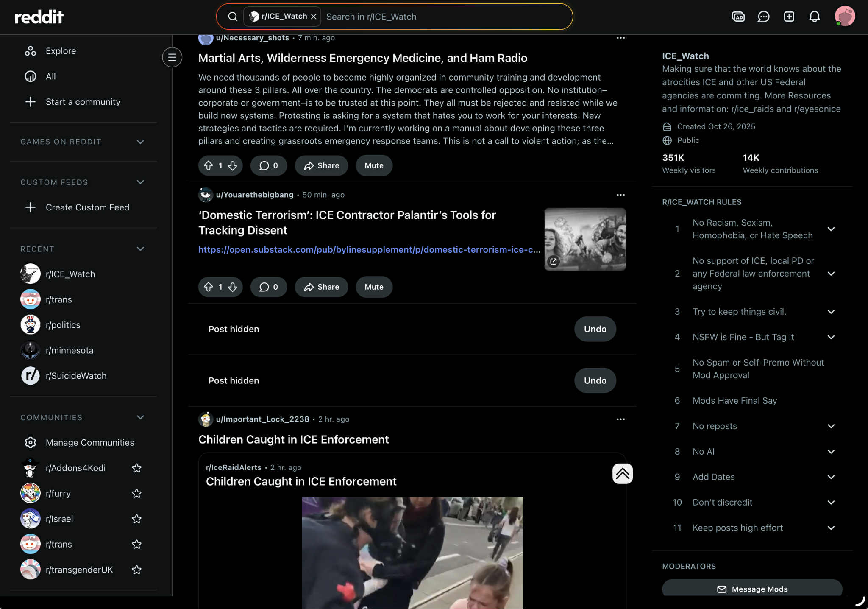Open the Explore menu item
Screen dimensions: 868x609
(61, 51)
